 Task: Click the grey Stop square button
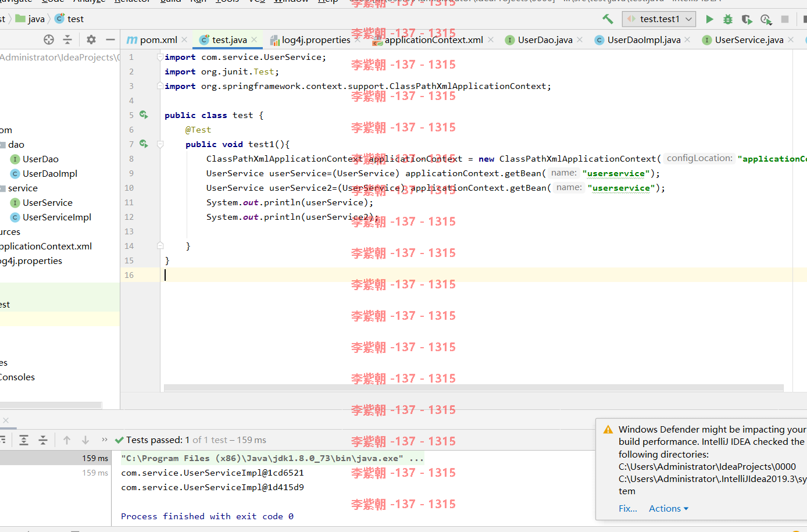click(785, 19)
